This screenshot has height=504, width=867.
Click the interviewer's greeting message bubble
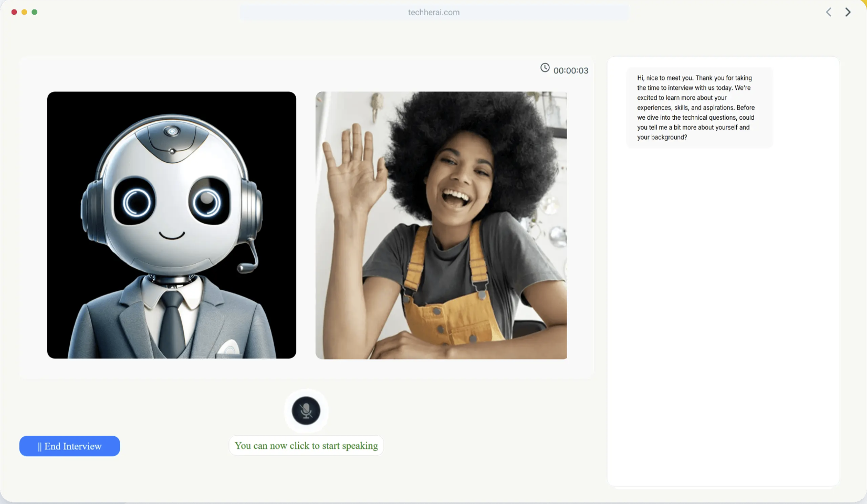pos(699,108)
